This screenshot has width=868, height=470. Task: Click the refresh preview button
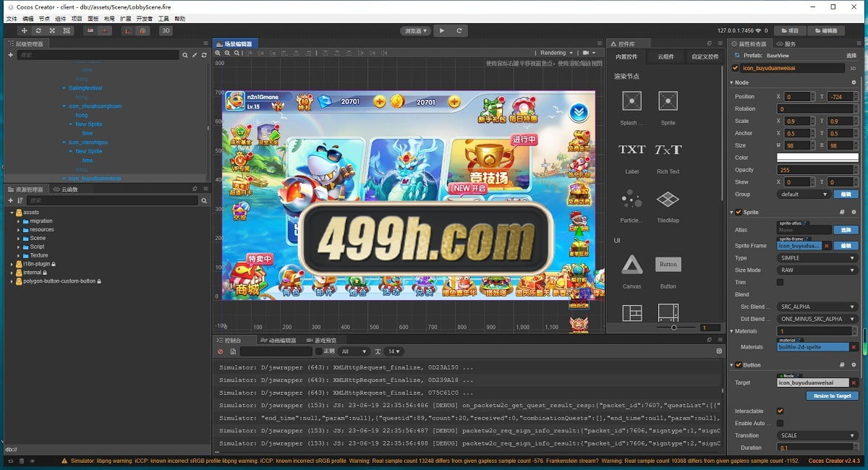461,31
